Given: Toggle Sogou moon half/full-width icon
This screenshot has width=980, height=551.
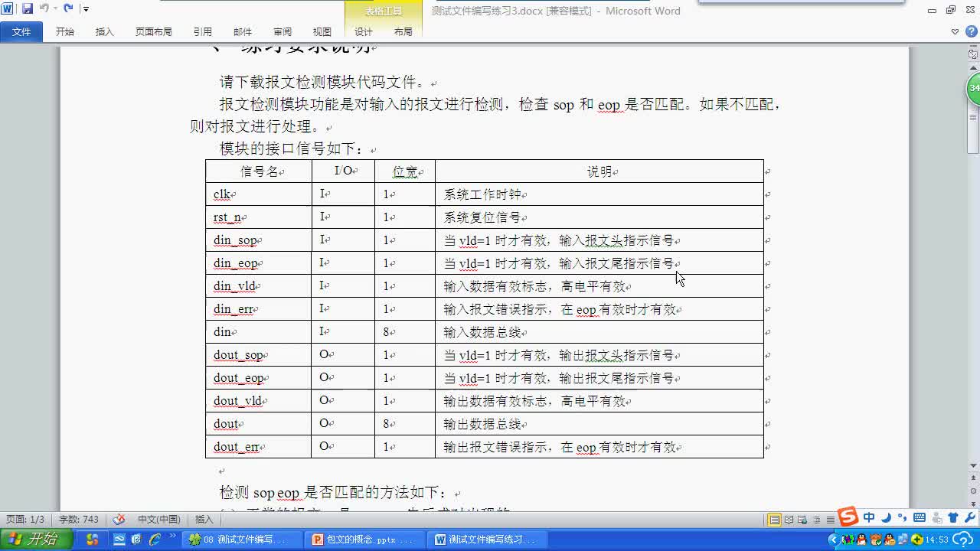Looking at the screenshot, I should 886,518.
